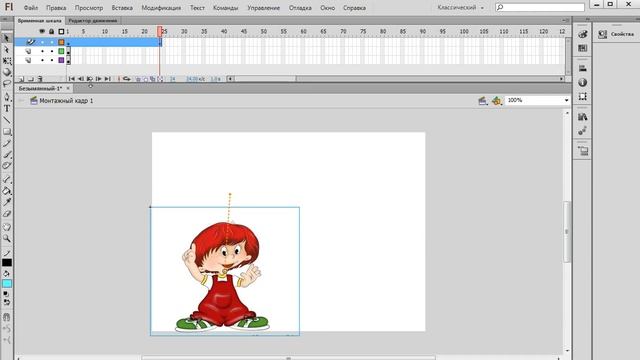This screenshot has height=360, width=640.
Task: Toggle visibility of all layers via eye header
Action: [42, 31]
